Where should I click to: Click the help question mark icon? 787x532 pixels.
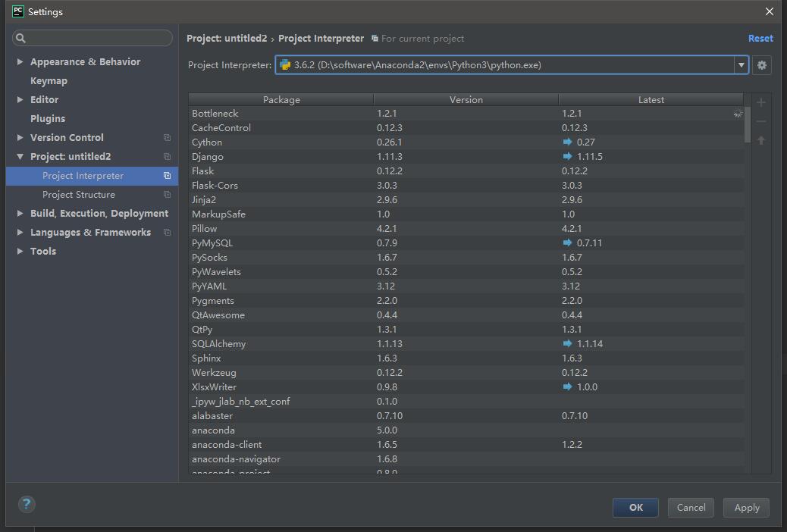[27, 504]
